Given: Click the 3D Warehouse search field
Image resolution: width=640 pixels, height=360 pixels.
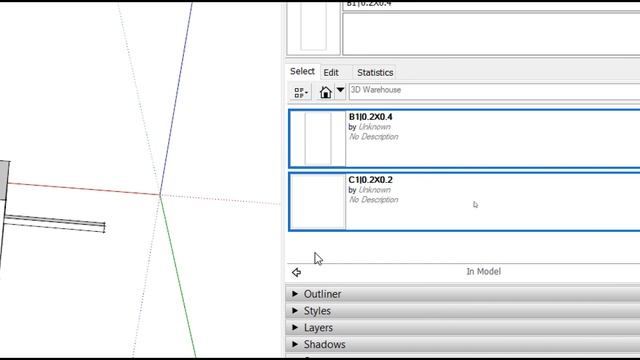Looking at the screenshot, I should pos(494,91).
